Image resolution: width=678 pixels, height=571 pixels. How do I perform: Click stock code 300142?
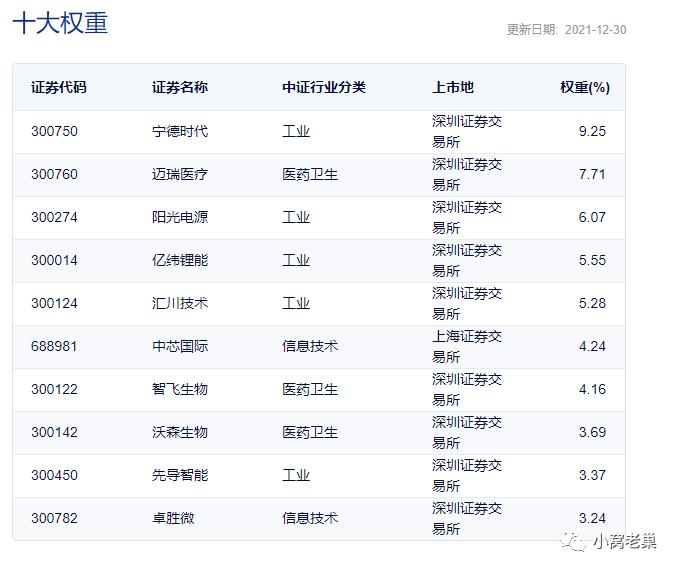(54, 432)
